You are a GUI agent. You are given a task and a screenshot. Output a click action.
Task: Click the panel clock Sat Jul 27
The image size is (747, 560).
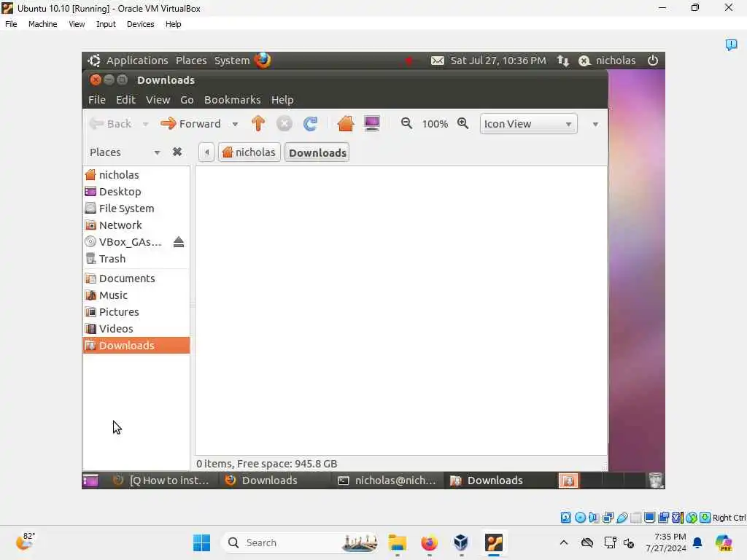click(498, 61)
